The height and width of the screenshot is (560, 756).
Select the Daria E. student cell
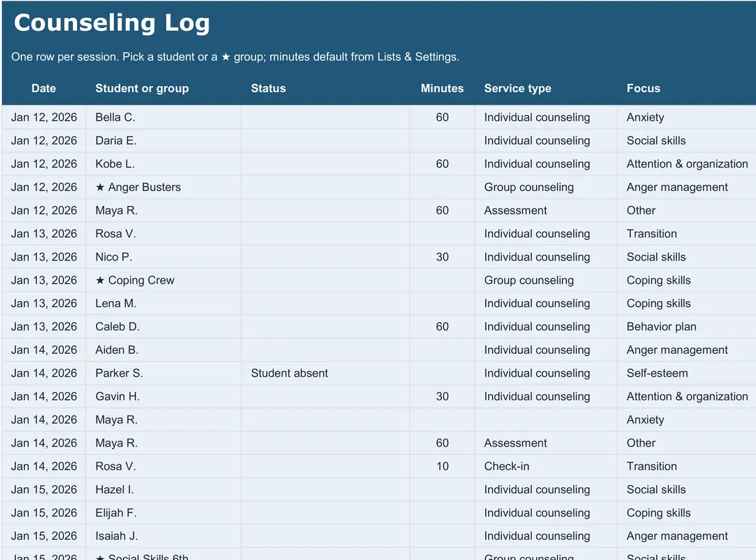coord(164,140)
